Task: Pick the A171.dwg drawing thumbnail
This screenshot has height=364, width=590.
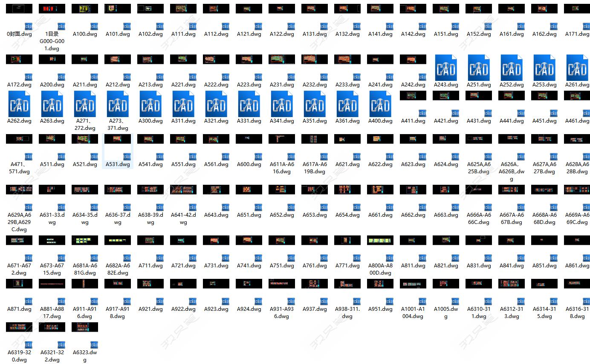Action: (x=577, y=9)
